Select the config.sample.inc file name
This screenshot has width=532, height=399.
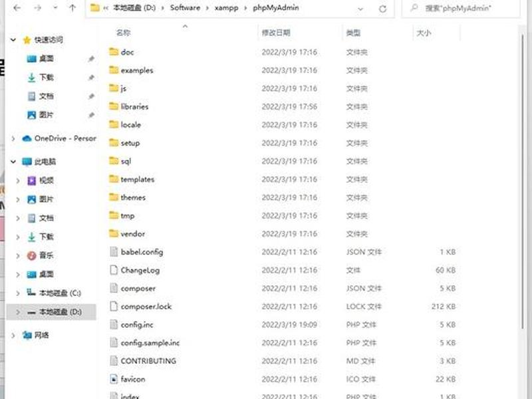coord(150,343)
